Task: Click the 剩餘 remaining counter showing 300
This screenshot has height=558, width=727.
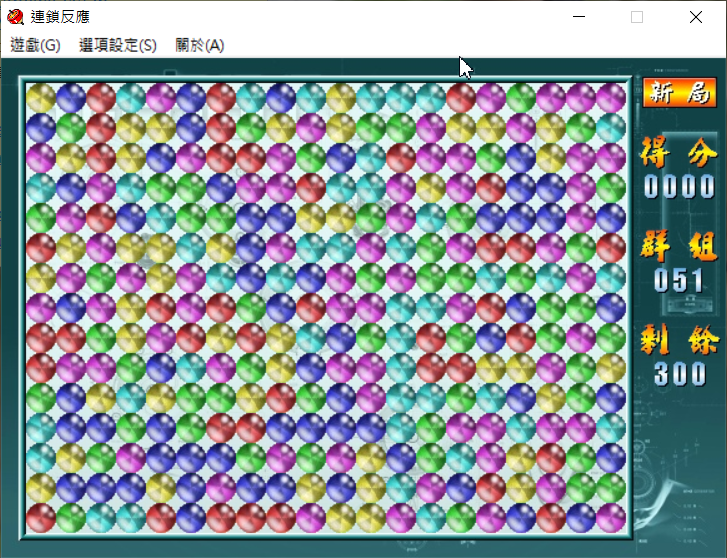Action: [x=679, y=374]
